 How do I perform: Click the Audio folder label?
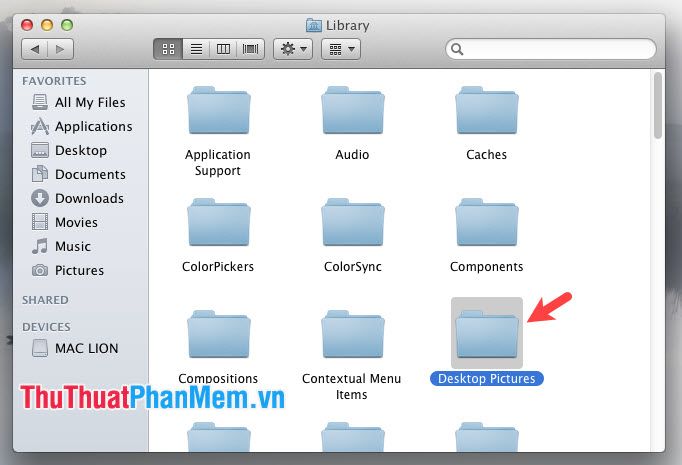coord(352,154)
